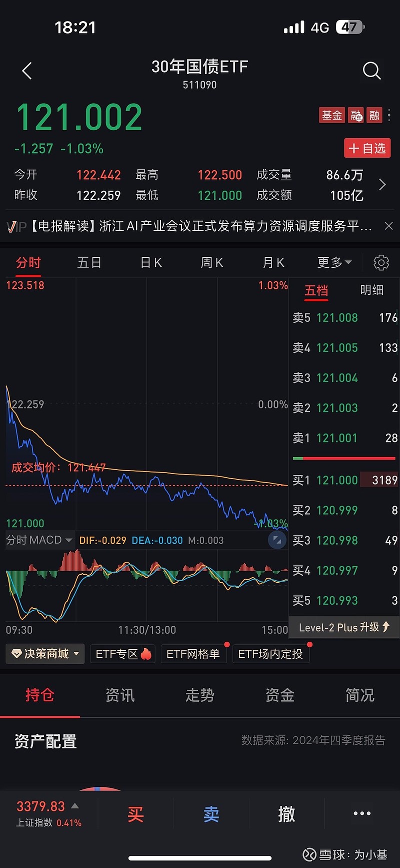
Task: Tap the 最低 121.000 value
Action: 220,195
